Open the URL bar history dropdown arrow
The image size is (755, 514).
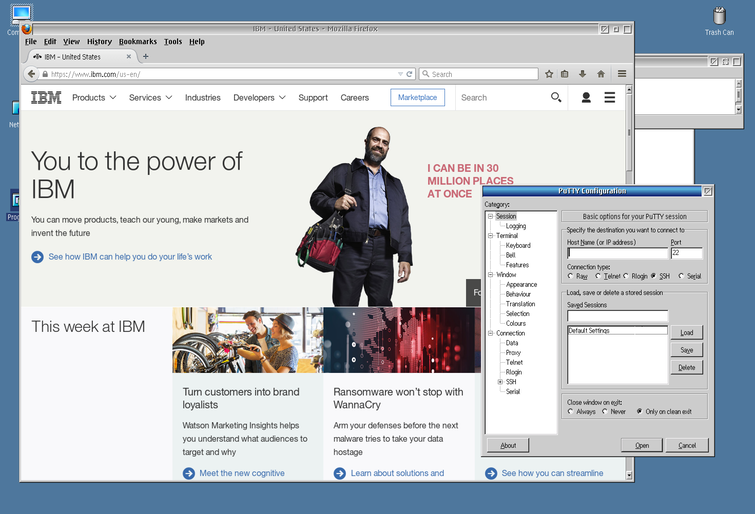(400, 74)
